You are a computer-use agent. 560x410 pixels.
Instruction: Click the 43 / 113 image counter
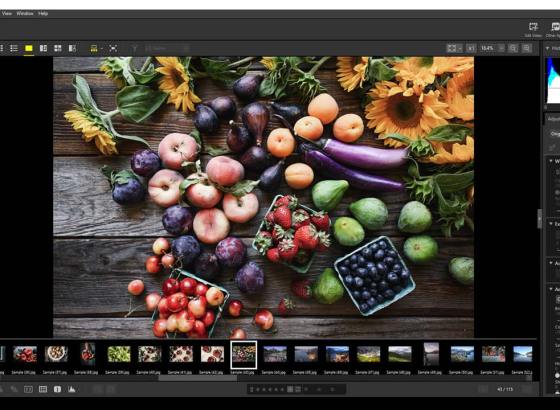point(505,389)
